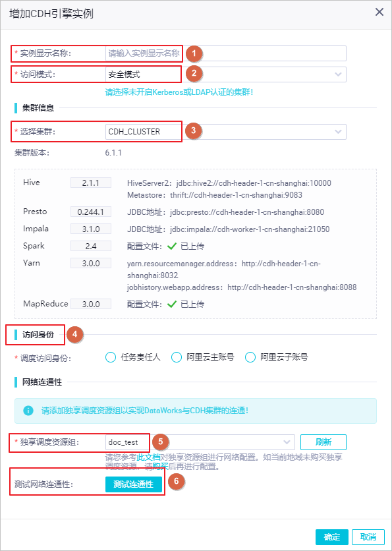Viewport: 392px width, 551px height.
Task: Click the Yarn version field 3.0.0
Action: 91,263
